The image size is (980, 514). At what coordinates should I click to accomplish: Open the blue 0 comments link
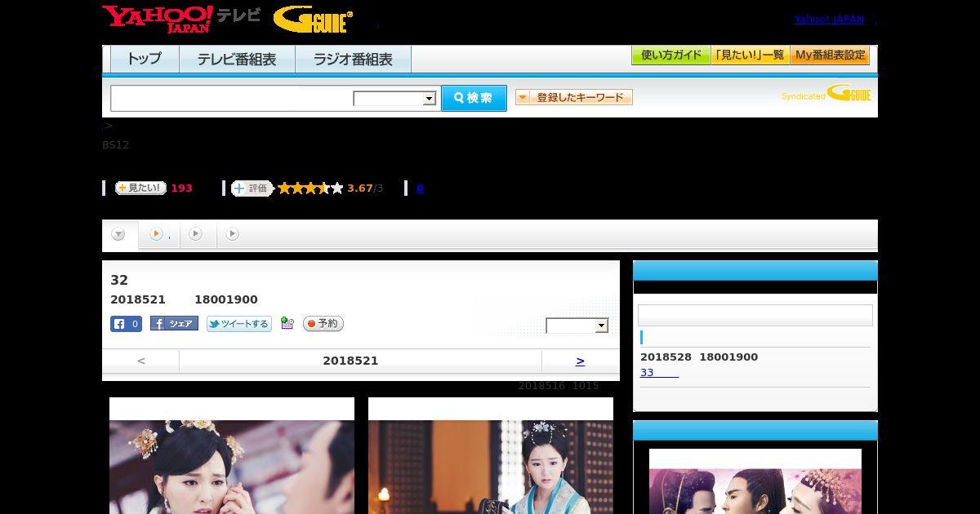(420, 188)
